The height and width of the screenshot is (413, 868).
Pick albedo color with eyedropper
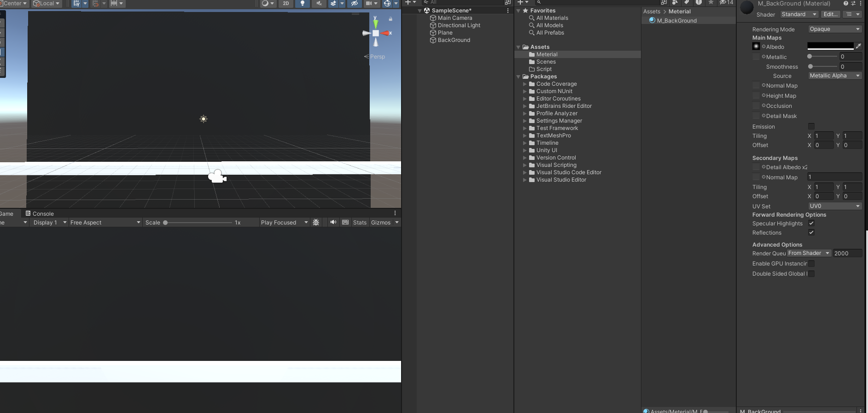pos(858,46)
